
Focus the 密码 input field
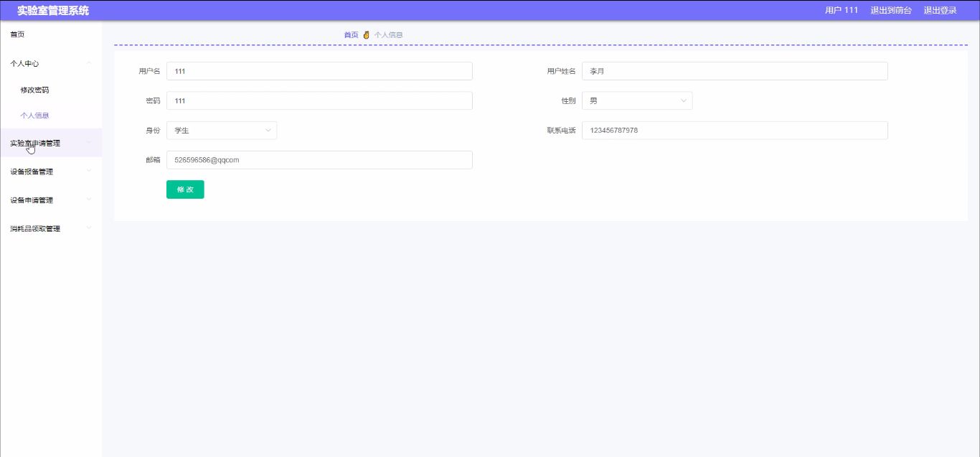[319, 100]
